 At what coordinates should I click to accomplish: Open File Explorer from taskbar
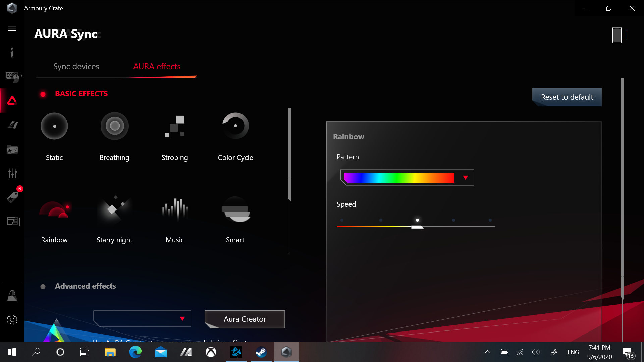tap(110, 352)
